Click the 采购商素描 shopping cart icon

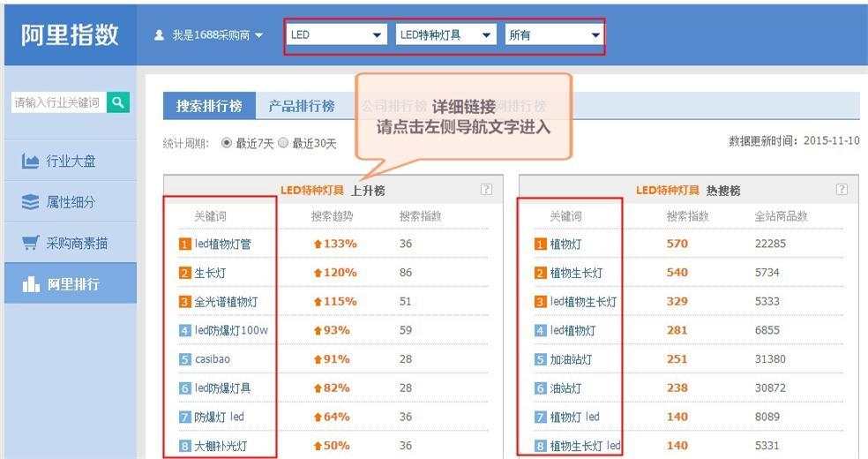[x=30, y=243]
